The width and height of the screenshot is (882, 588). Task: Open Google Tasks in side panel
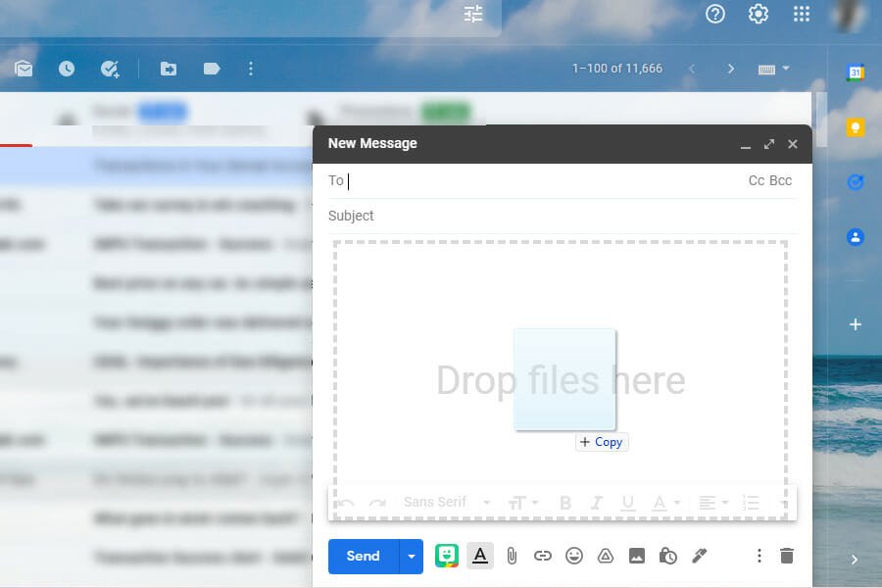tap(856, 181)
